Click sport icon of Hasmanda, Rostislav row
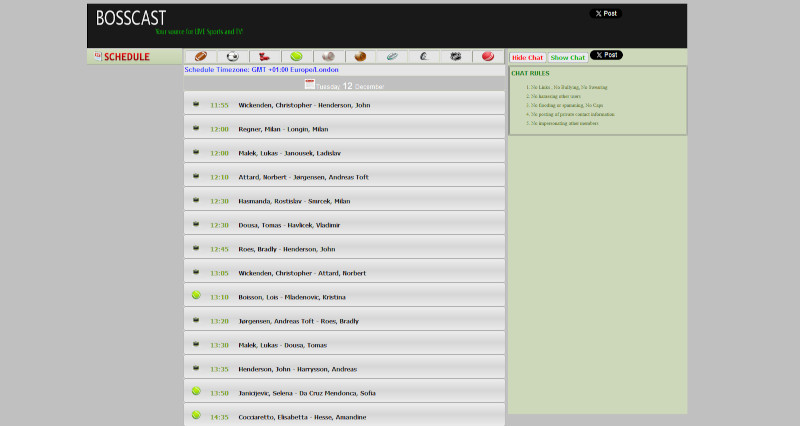 [196, 200]
